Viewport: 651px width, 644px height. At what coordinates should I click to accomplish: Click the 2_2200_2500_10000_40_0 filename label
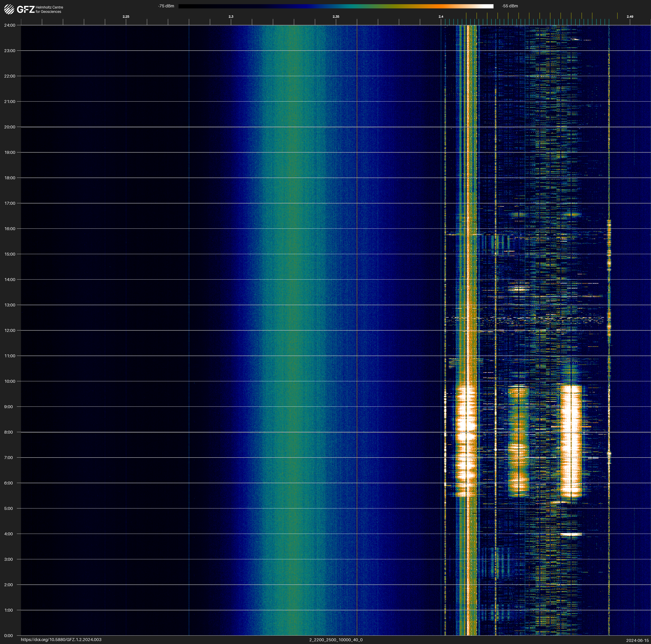coord(336,640)
